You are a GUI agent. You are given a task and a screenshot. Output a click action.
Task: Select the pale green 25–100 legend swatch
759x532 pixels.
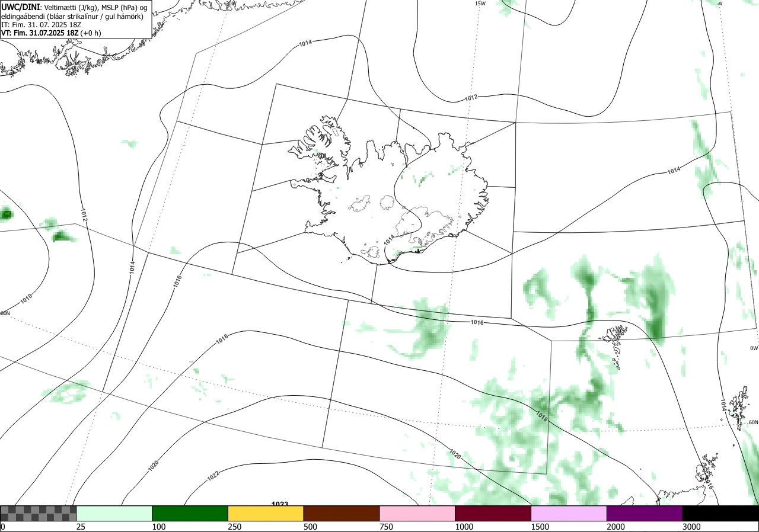tap(114, 513)
